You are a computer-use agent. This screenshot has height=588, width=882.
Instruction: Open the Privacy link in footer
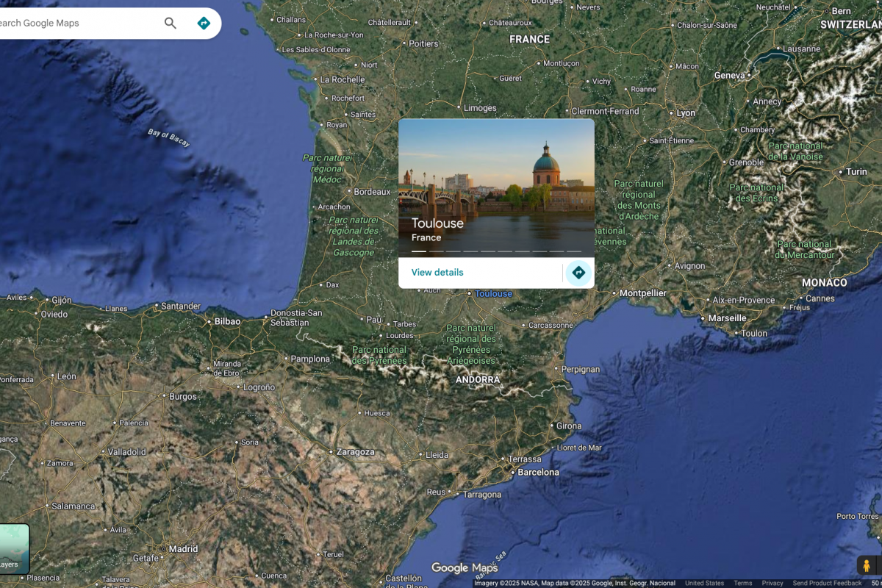tap(772, 584)
